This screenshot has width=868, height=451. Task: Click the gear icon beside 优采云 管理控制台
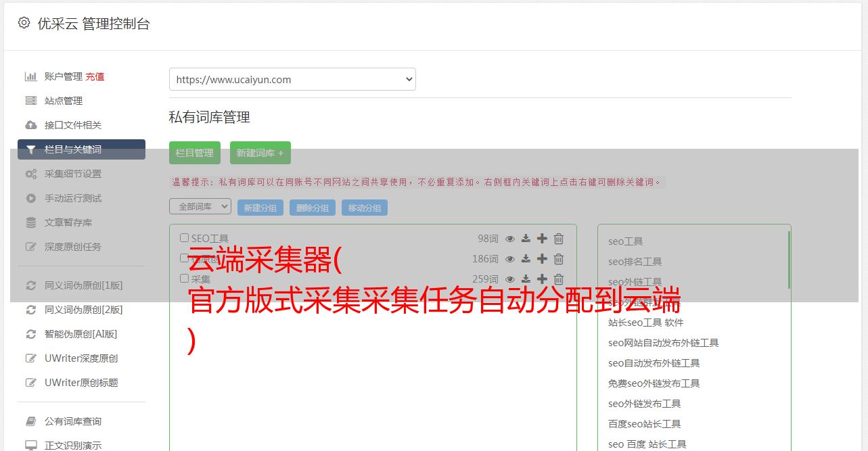[24, 23]
